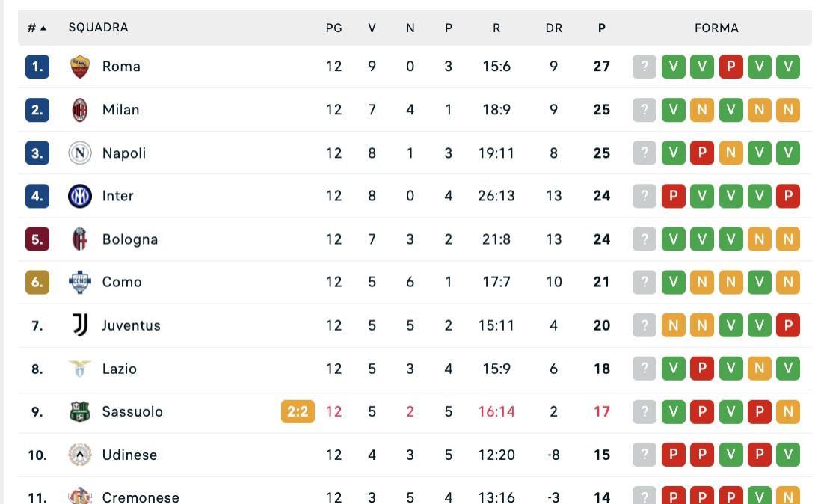Image resolution: width=815 pixels, height=504 pixels.
Task: Switch to the FORMA column header
Action: tap(717, 27)
